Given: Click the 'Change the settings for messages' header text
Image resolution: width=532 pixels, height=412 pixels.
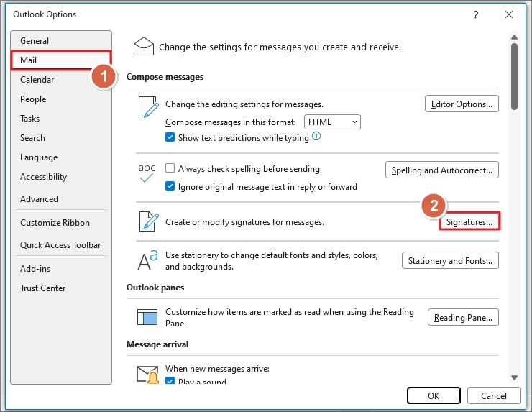Looking at the screenshot, I should point(280,47).
